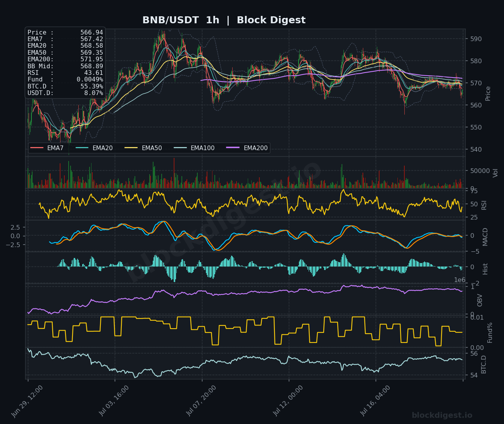This screenshot has height=424, width=504.
Task: Click the EMA20 568.58 info row
Action: (x=65, y=46)
